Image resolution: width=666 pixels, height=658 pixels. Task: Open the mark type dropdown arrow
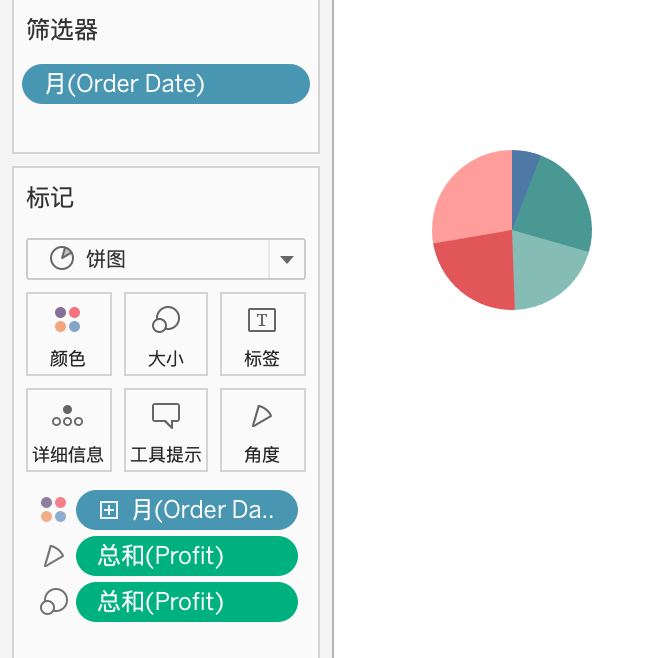(287, 259)
